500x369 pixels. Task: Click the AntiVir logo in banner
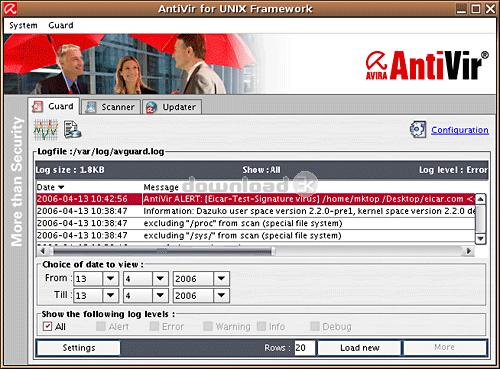tap(427, 65)
